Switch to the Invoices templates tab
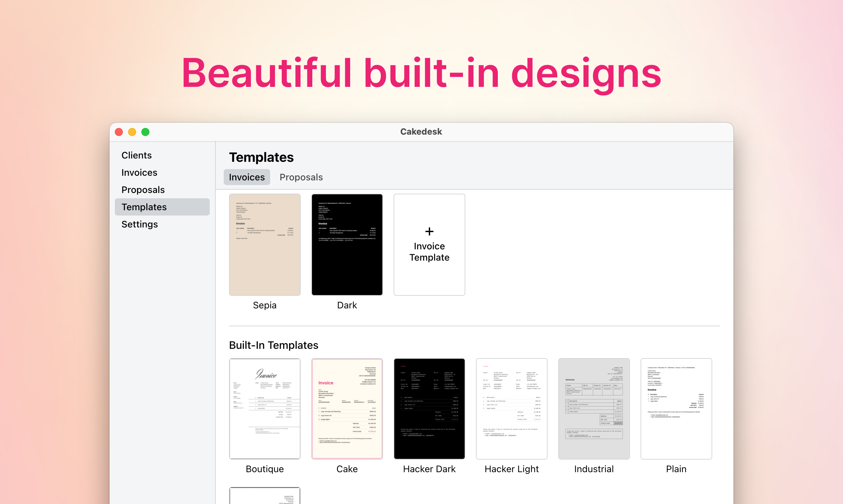The width and height of the screenshot is (843, 504). click(247, 177)
